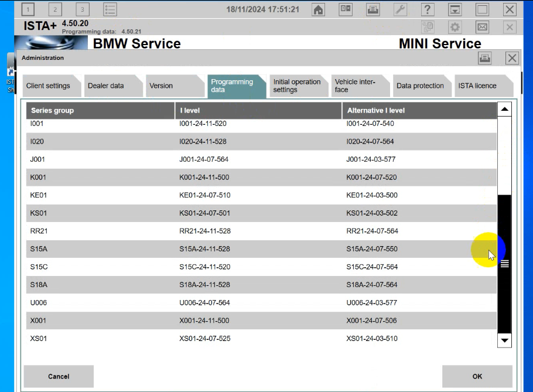Select the XS01 series group cell
Screen dimensions: 533x392
tap(39, 339)
